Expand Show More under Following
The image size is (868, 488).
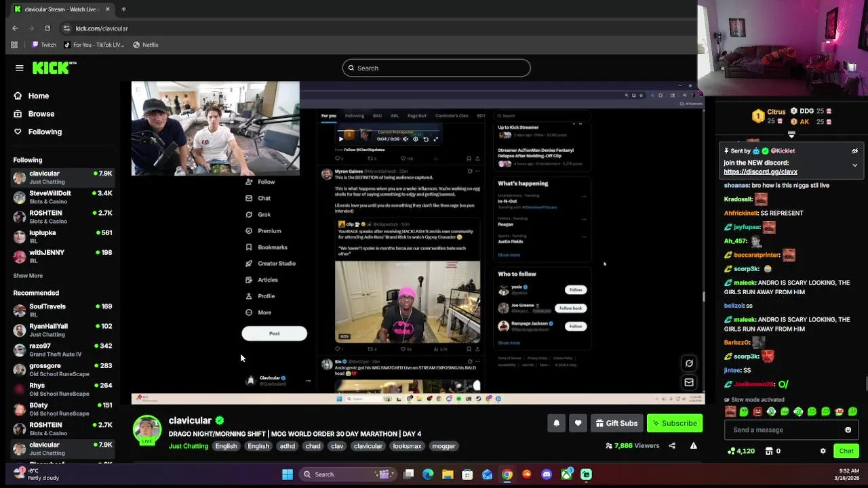tap(28, 276)
